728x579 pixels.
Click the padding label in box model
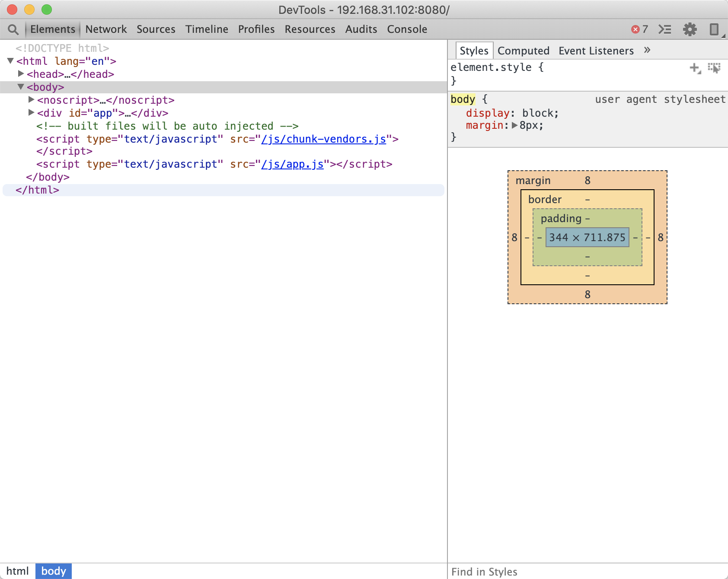[x=561, y=219]
